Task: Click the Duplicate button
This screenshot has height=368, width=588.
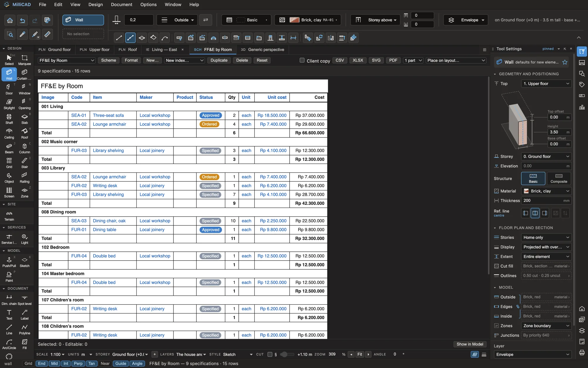Action: (219, 60)
